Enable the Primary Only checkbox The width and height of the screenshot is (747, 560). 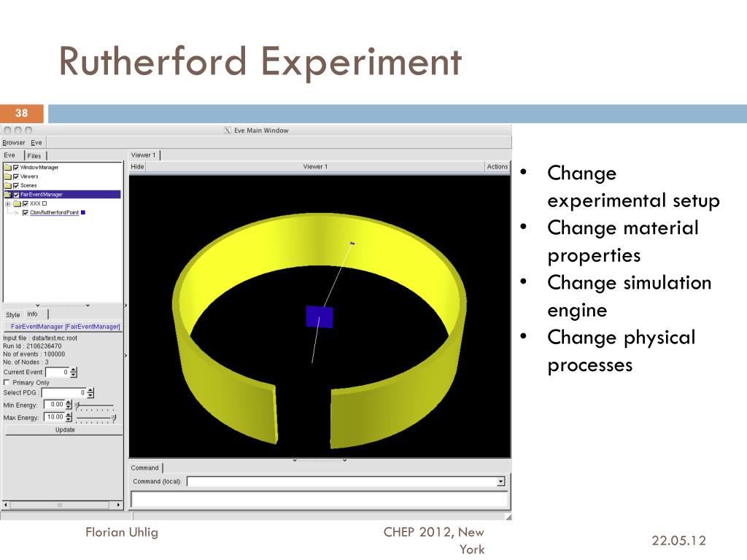(7, 382)
